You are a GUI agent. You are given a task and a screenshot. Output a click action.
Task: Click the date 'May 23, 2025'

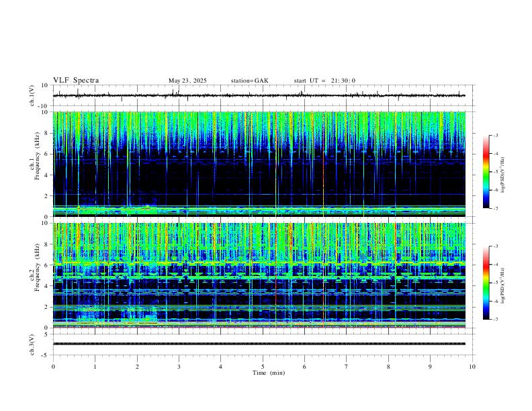pyautogui.click(x=187, y=81)
